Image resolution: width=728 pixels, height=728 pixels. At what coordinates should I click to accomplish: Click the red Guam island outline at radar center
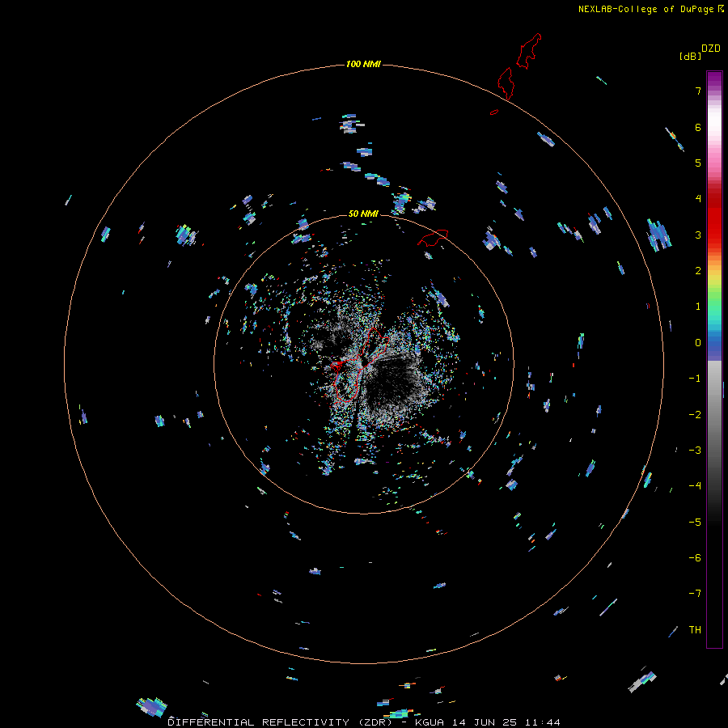pyautogui.click(x=359, y=364)
